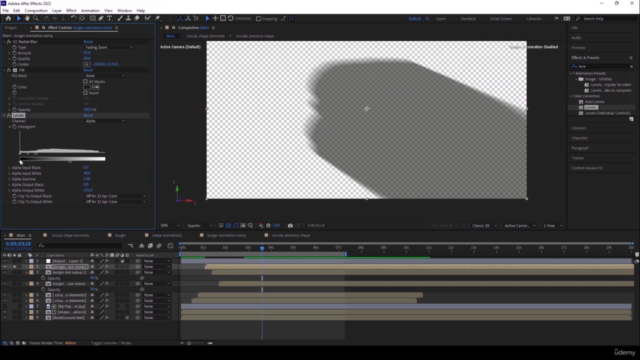
Task: Open the viewer magnification dropdown
Action: point(170,225)
